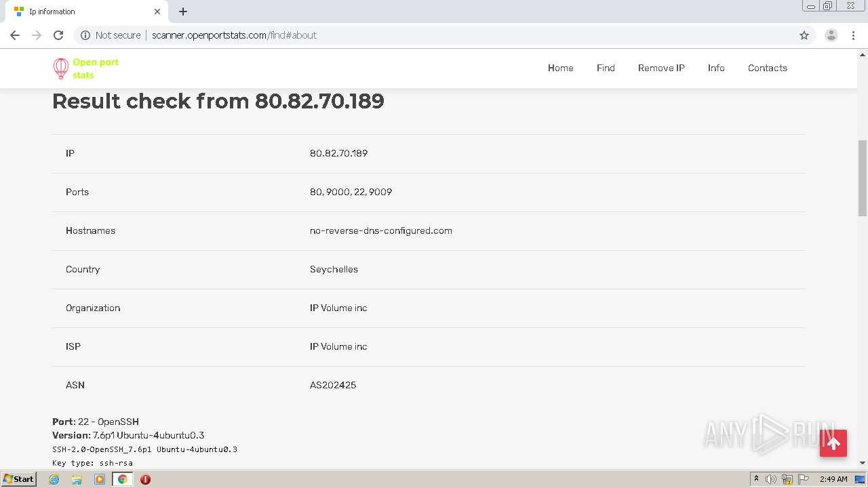Select the IP value 80.82.70.189 cell
This screenshot has width=868, height=488.
[338, 153]
